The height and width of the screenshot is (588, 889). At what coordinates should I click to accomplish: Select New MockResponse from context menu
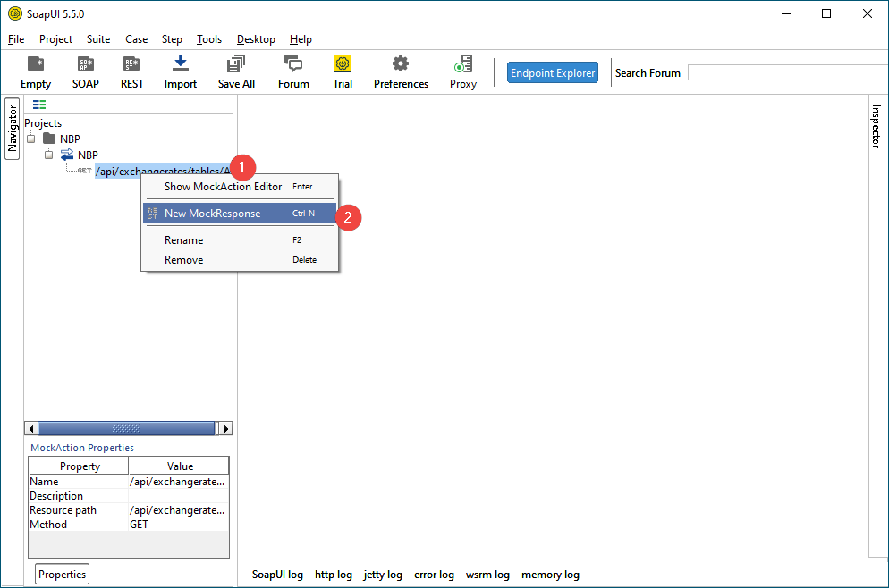click(x=213, y=214)
